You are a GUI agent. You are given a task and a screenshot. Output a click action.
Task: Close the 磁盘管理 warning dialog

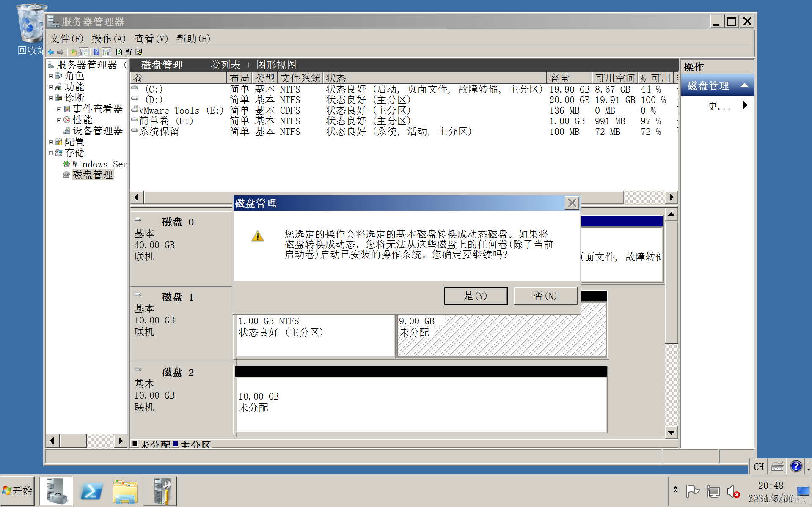[x=572, y=203]
